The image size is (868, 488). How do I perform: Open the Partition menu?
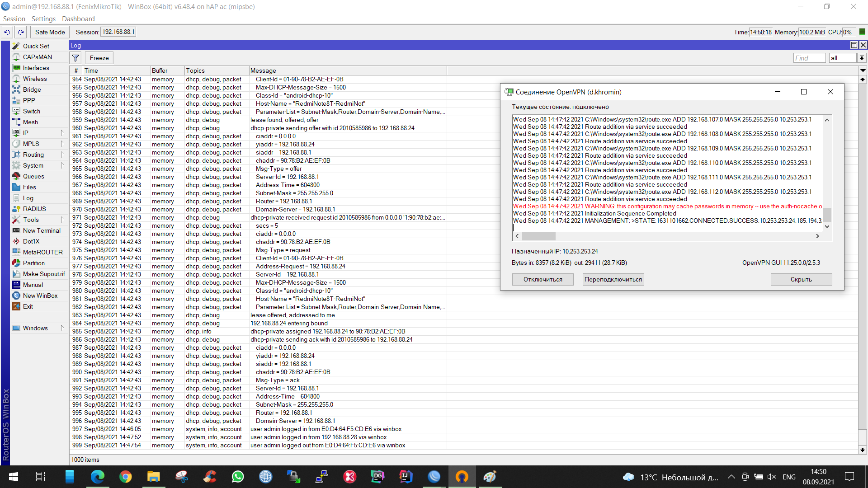34,263
